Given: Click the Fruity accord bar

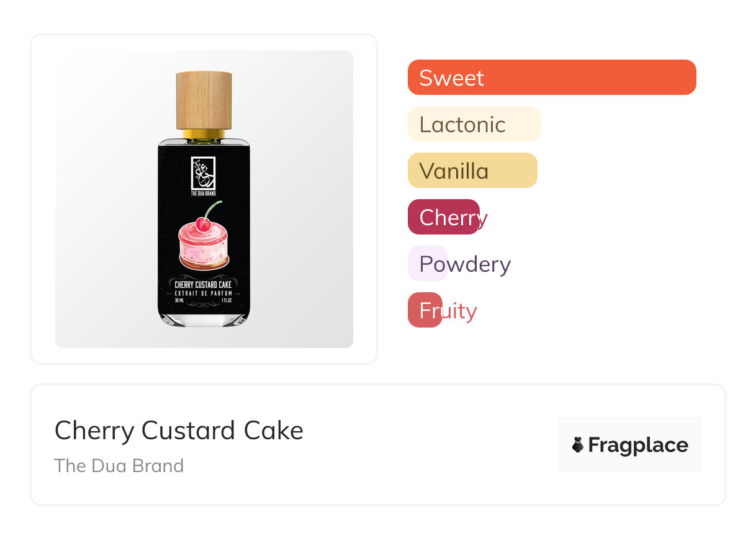Looking at the screenshot, I should point(425,310).
